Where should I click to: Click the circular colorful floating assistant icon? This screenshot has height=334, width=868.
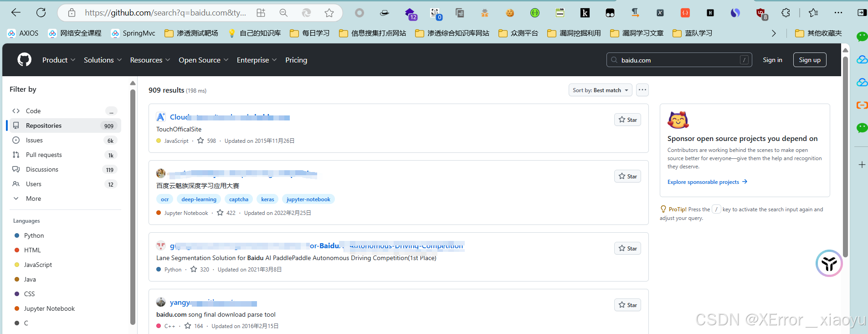coord(829,263)
